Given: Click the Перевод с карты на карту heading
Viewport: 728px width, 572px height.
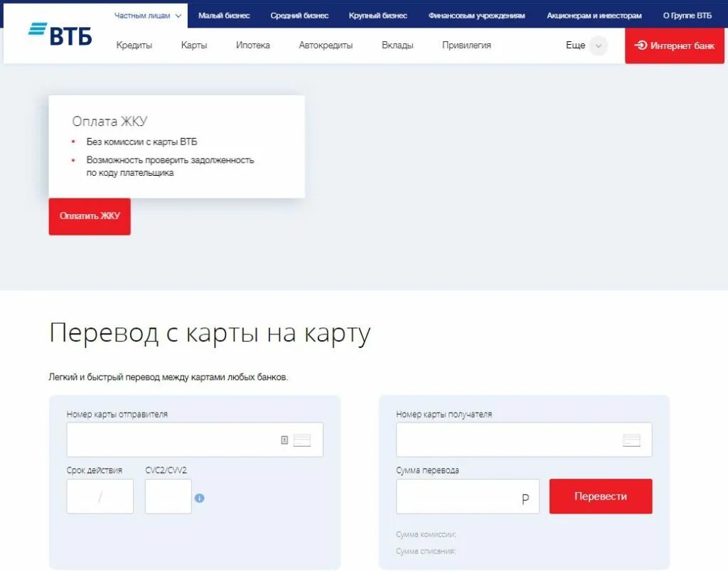Looking at the screenshot, I should (210, 334).
